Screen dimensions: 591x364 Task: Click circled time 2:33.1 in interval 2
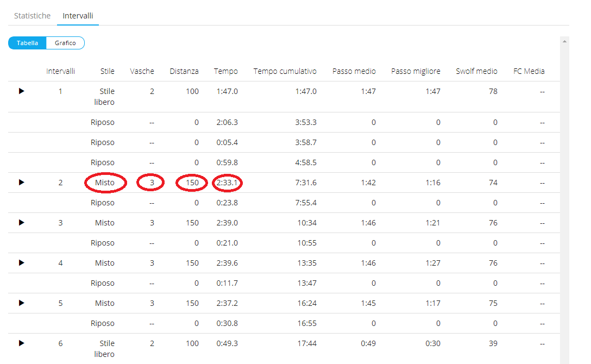pos(227,183)
